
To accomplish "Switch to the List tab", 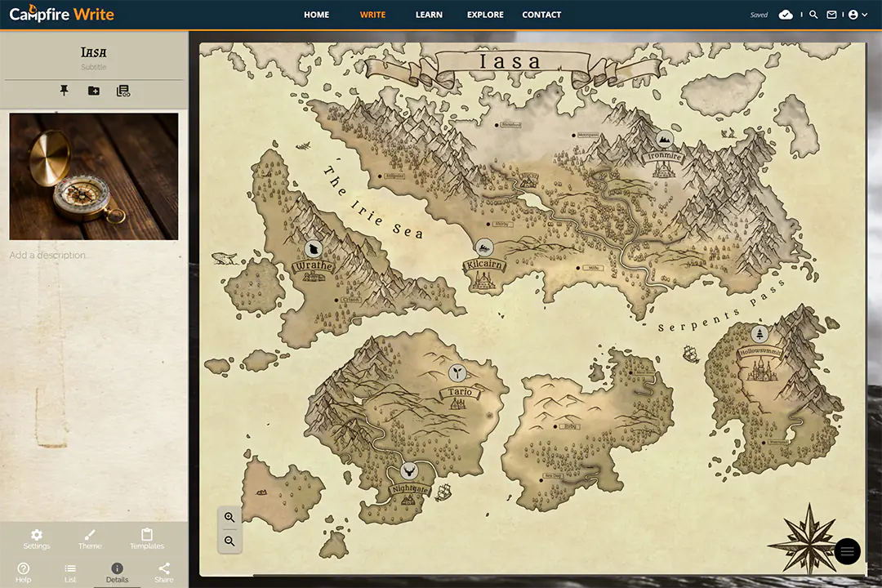I will (70, 572).
